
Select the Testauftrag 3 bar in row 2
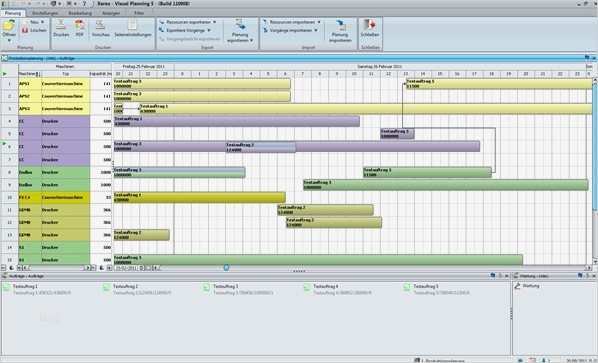[x=202, y=96]
